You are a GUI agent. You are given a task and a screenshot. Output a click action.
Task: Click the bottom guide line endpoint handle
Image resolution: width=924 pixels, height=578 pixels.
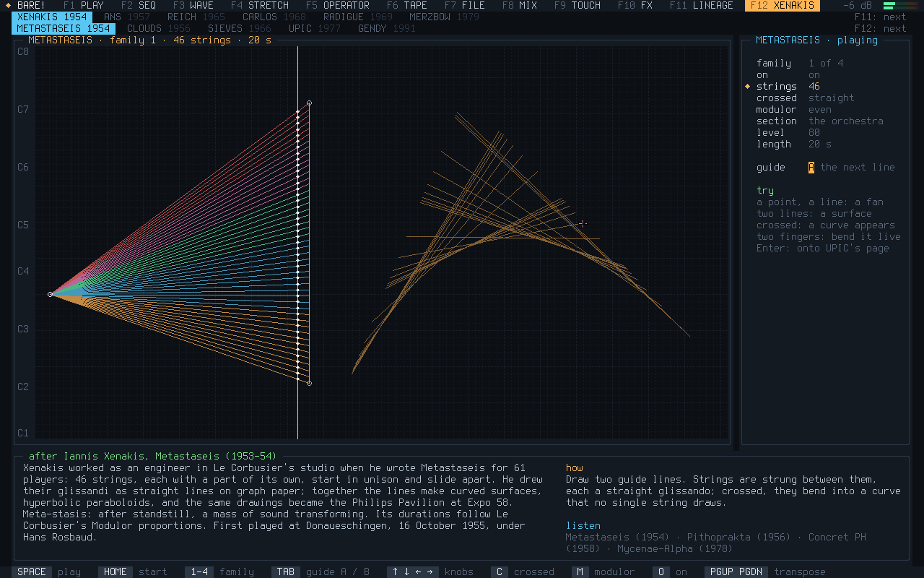pyautogui.click(x=309, y=383)
